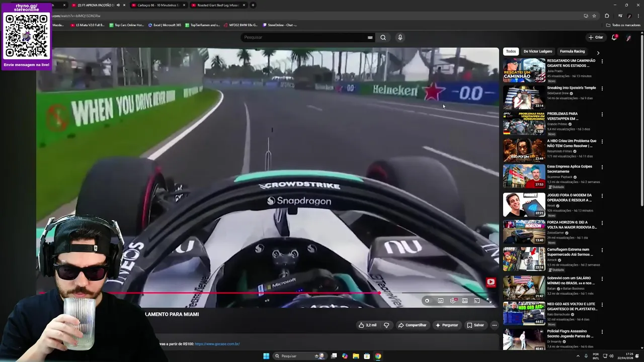Open the Sneaking into Epstein's Temple thumbnail
This screenshot has height=362, width=644.
524,97
